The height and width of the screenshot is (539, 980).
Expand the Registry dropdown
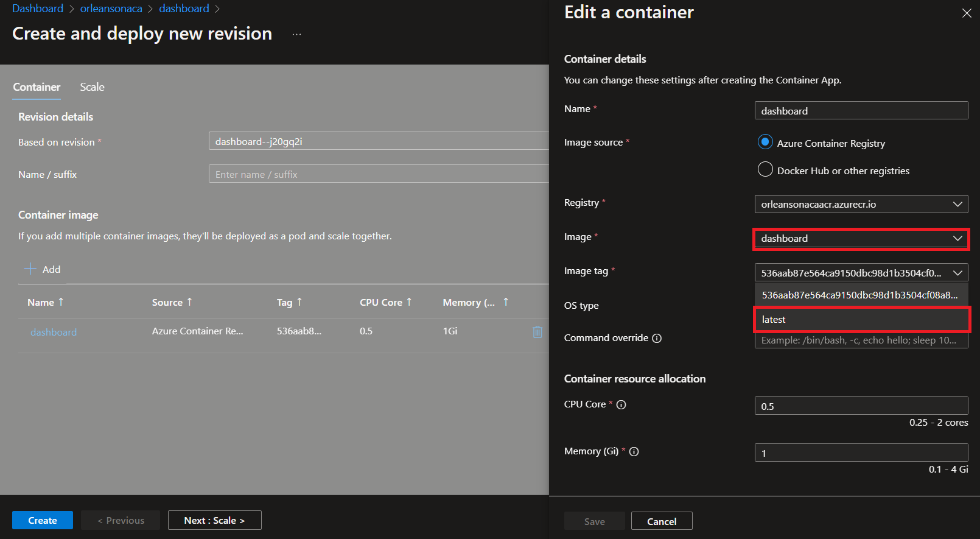861,204
